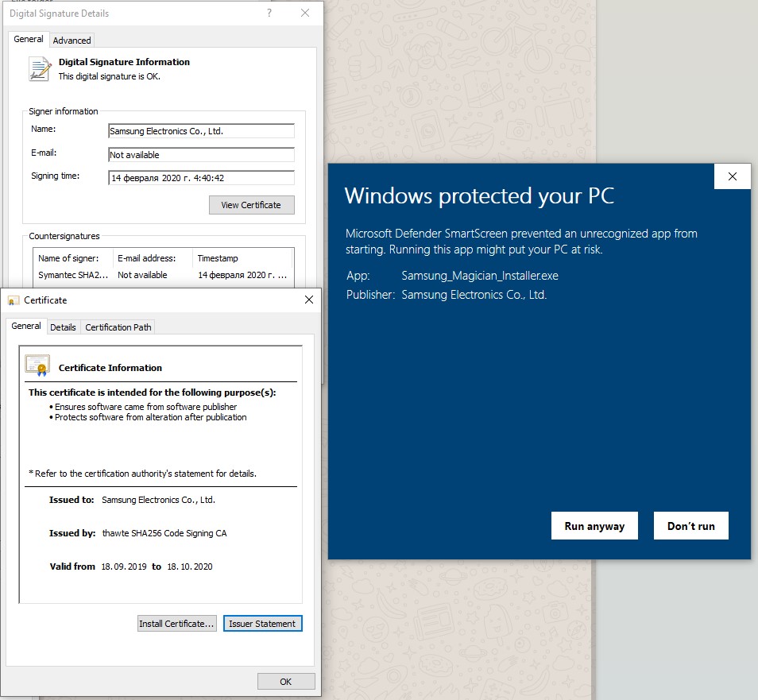This screenshot has width=758, height=700.
Task: Switch to the Advanced tab
Action: pos(72,40)
